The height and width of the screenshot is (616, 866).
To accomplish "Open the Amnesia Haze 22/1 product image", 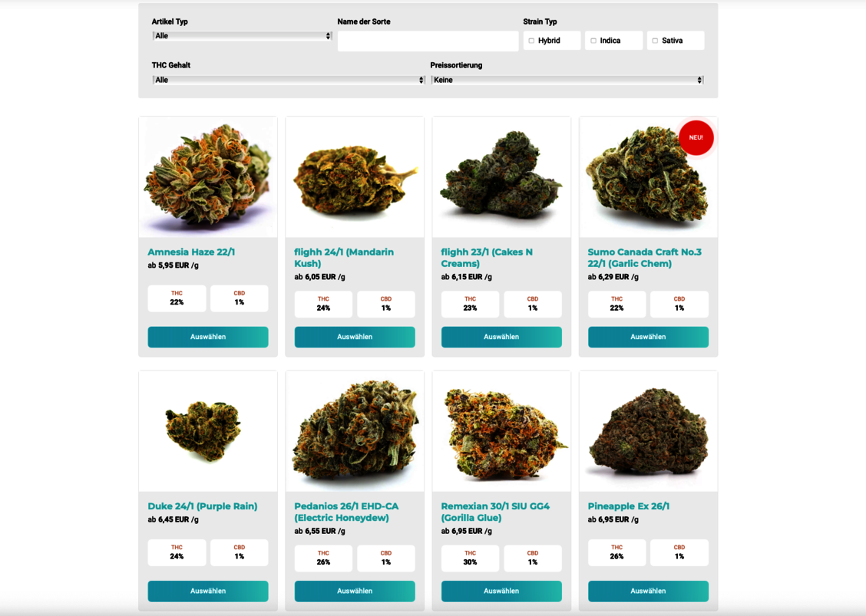I will click(208, 177).
